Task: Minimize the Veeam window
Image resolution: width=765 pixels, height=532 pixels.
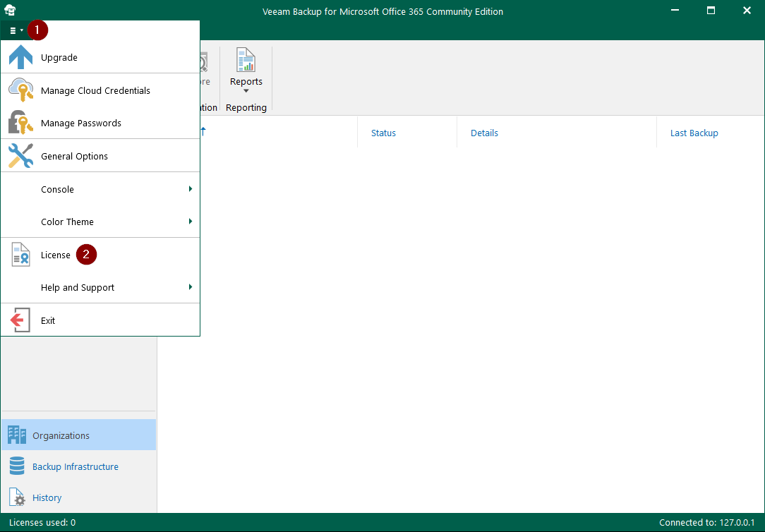Action: click(675, 11)
